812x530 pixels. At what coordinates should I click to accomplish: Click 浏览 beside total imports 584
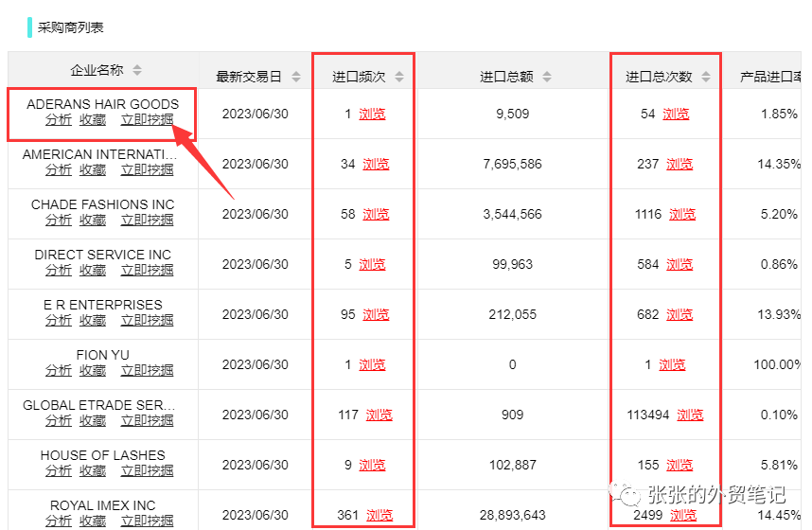pos(680,265)
